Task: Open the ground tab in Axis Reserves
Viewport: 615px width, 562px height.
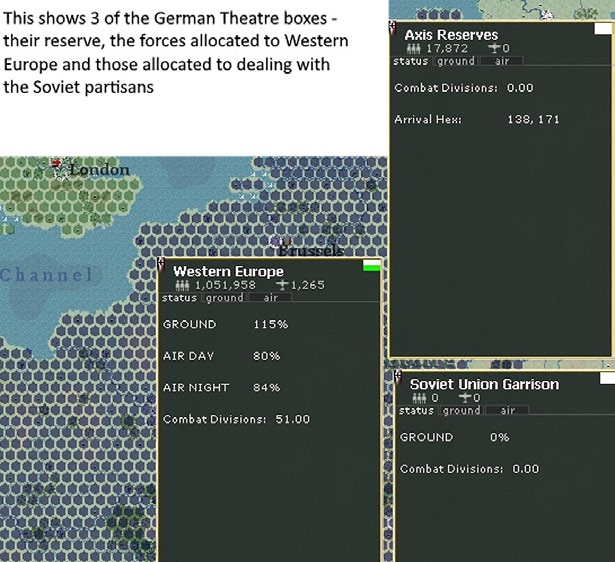Action: pyautogui.click(x=456, y=61)
